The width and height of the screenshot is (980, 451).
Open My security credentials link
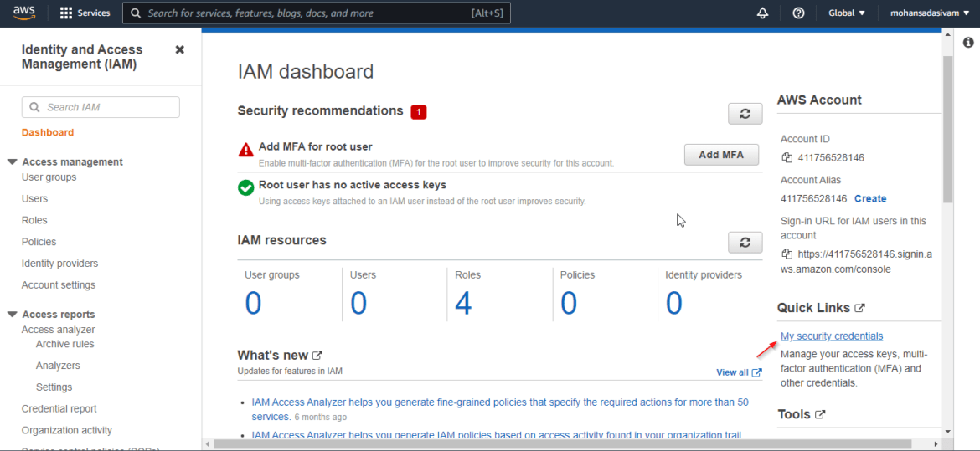(x=832, y=336)
